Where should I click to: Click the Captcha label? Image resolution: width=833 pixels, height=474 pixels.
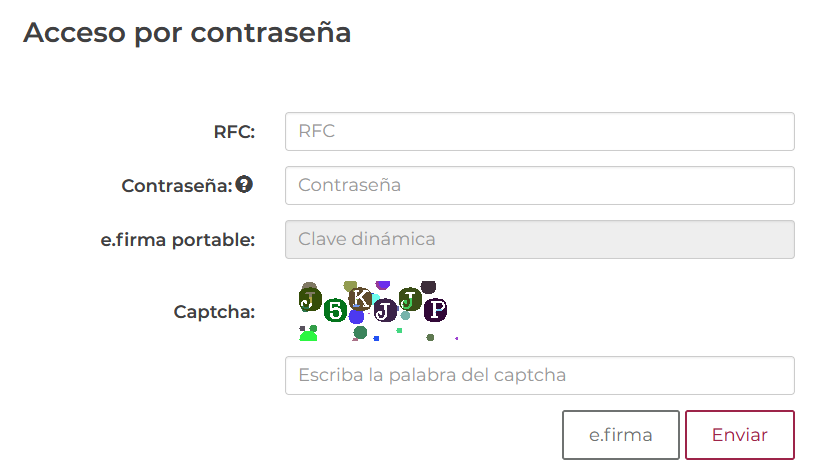click(x=214, y=311)
